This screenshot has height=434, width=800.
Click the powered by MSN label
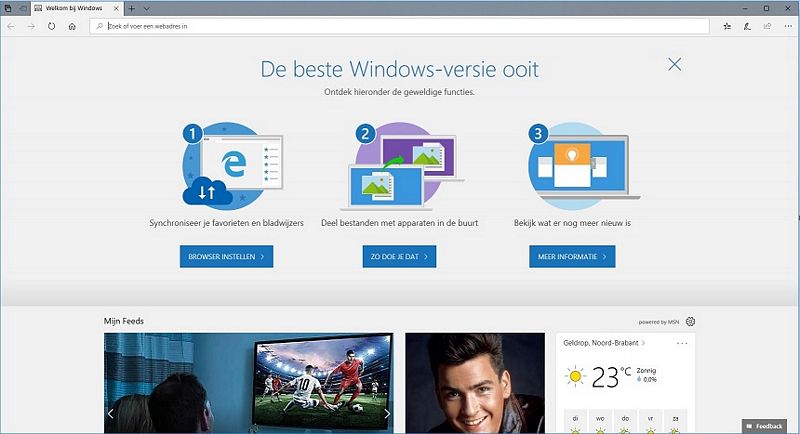pos(659,322)
